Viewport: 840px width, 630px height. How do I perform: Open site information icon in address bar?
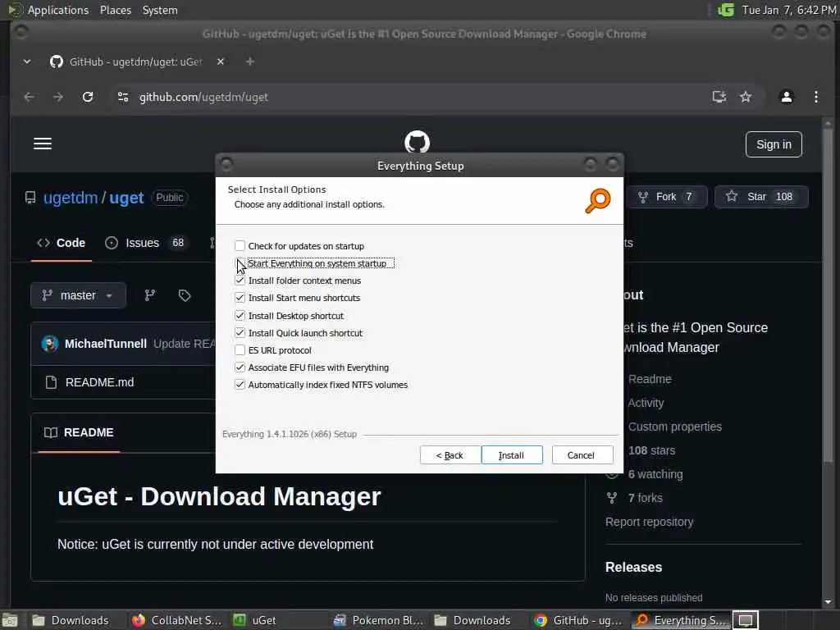tap(123, 97)
